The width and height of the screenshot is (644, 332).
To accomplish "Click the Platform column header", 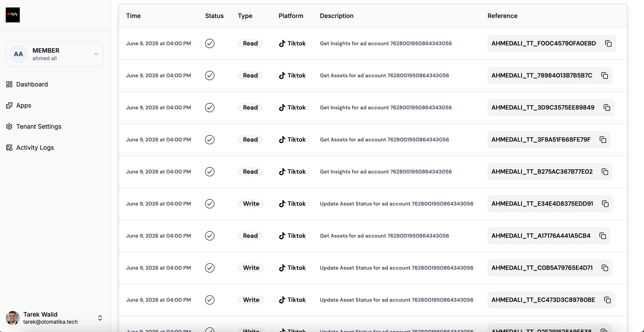I will point(291,16).
